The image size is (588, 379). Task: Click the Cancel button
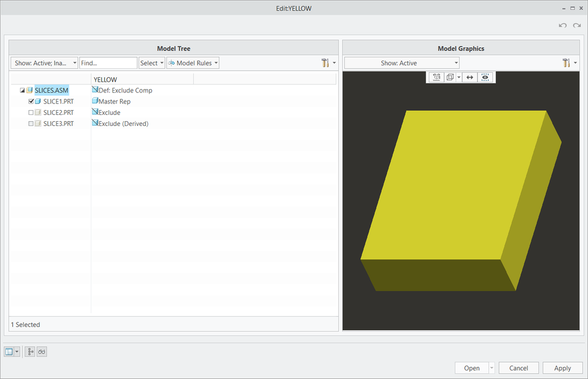pos(519,368)
